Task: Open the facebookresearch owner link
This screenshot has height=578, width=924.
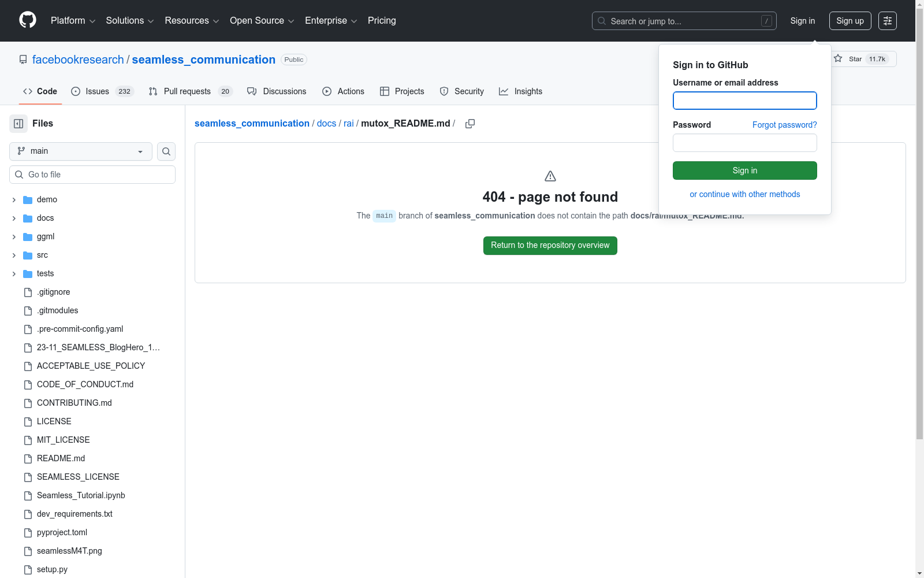Action: coord(78,60)
